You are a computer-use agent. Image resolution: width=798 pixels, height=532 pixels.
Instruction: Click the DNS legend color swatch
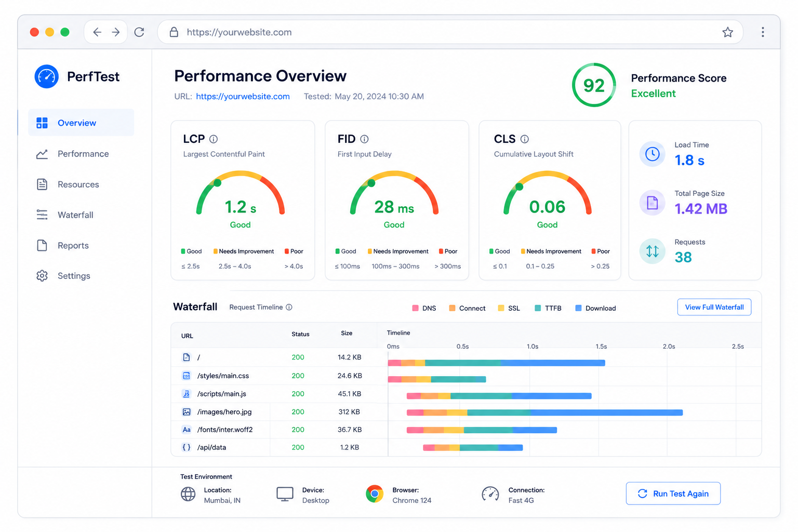(x=415, y=308)
